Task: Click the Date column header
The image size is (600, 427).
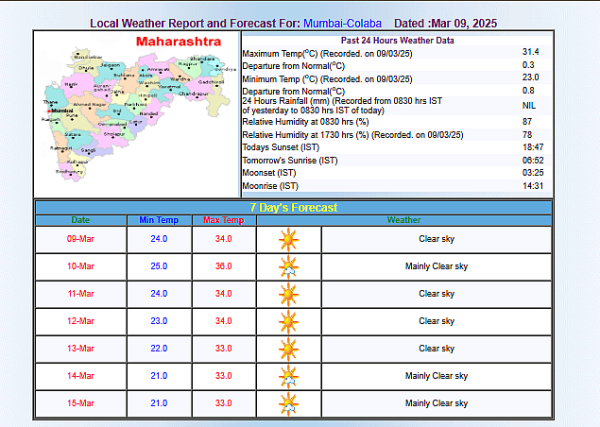Action: pyautogui.click(x=80, y=220)
